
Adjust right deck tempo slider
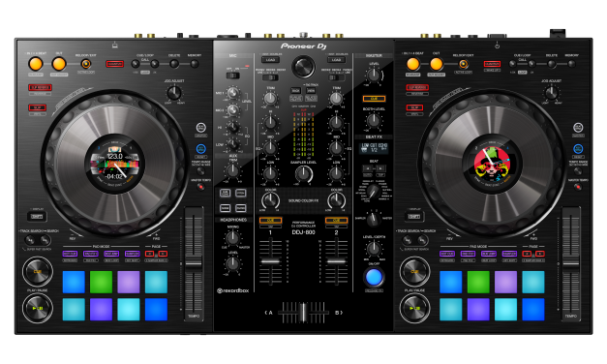click(570, 264)
